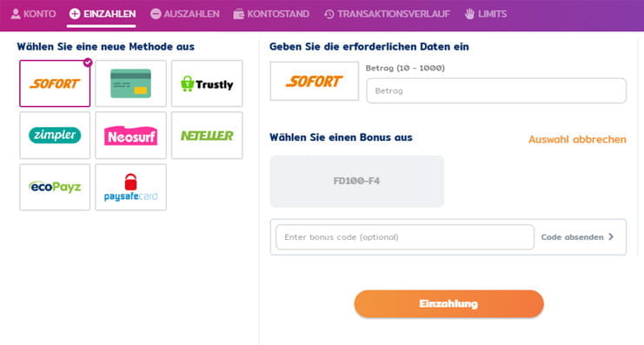Select Trustly as deposit method
Image resolution: width=644 pixels, height=345 pixels.
pyautogui.click(x=207, y=83)
